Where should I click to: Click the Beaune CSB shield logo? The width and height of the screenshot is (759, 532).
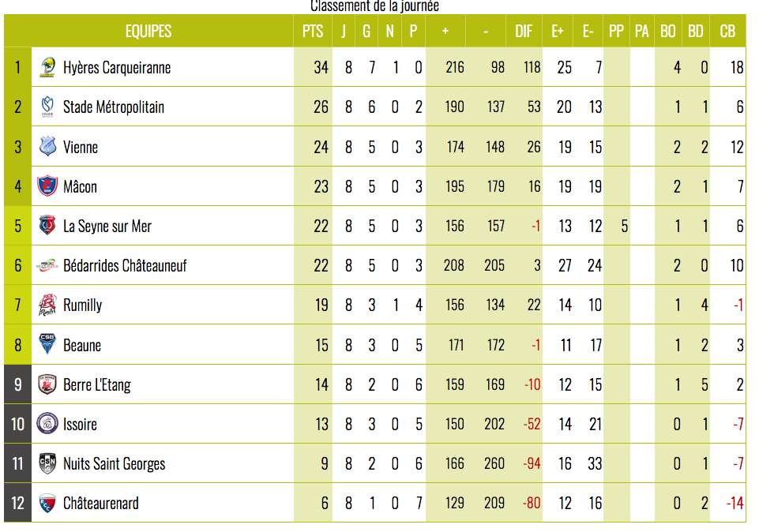pyautogui.click(x=47, y=344)
